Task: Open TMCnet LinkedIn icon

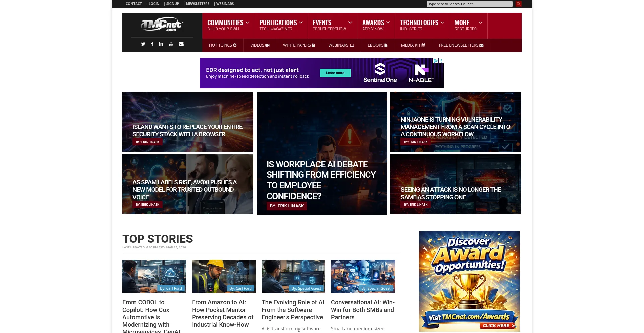Action: (x=161, y=44)
